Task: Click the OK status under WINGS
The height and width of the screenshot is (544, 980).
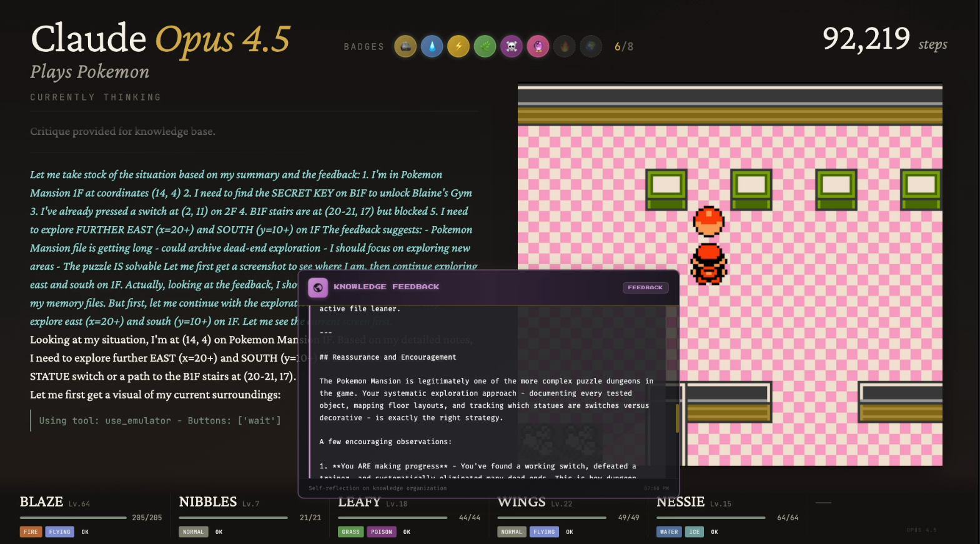Action: pyautogui.click(x=570, y=532)
